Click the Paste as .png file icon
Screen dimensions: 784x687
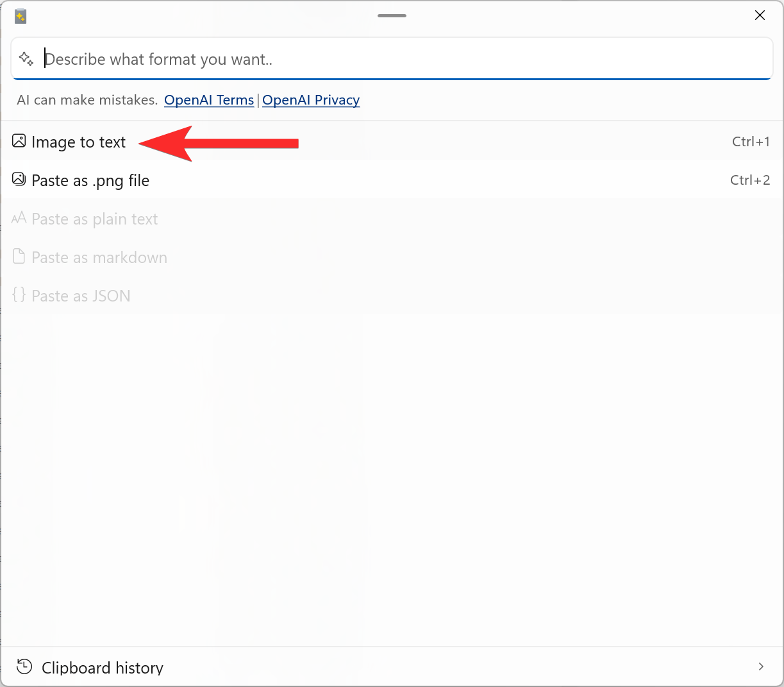coord(19,180)
